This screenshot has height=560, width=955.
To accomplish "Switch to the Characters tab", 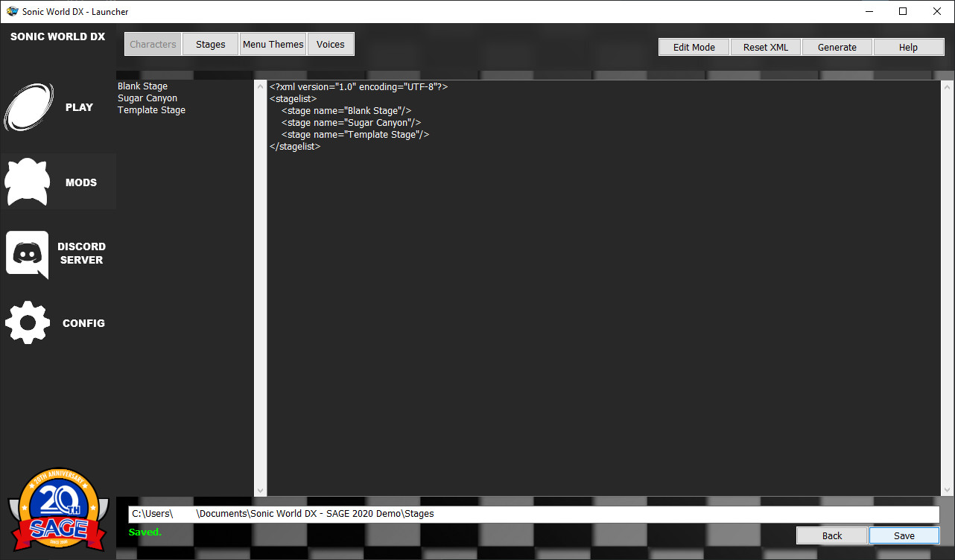I will tap(152, 44).
